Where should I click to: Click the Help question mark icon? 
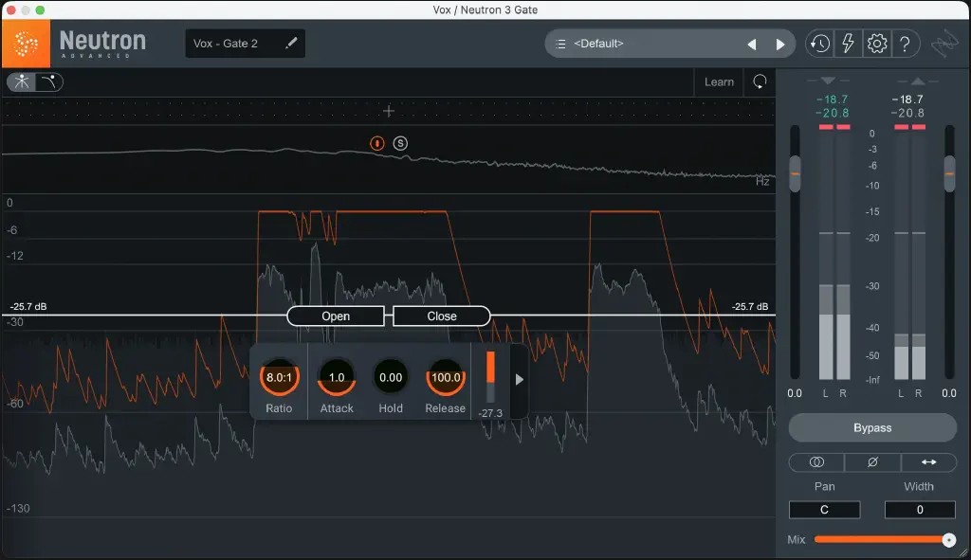(x=903, y=44)
